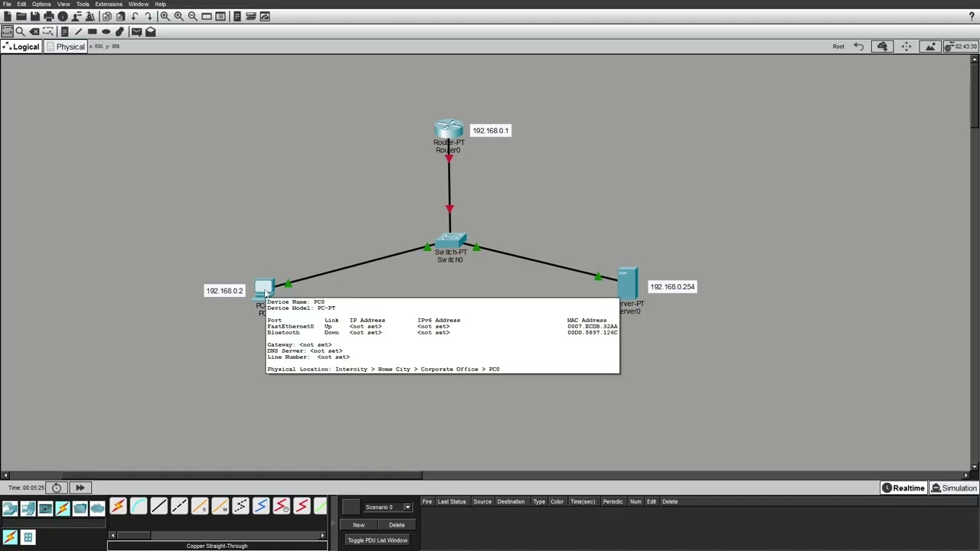Choose the Draw Line tool

click(x=78, y=31)
